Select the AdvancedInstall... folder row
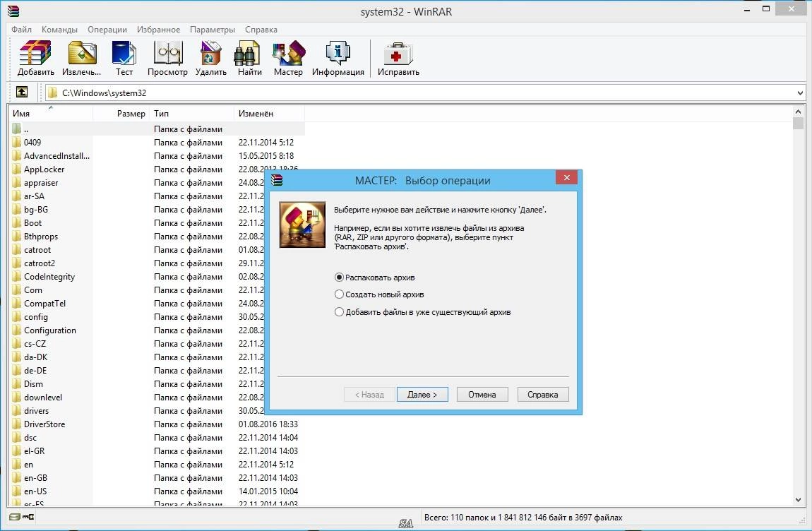 [157, 155]
